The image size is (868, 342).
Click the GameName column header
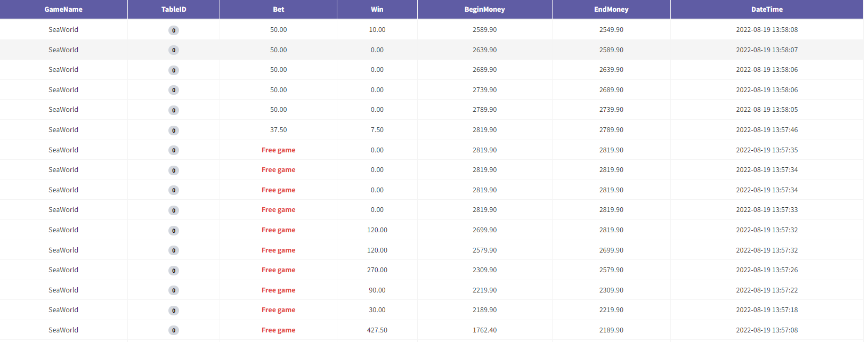[63, 10]
